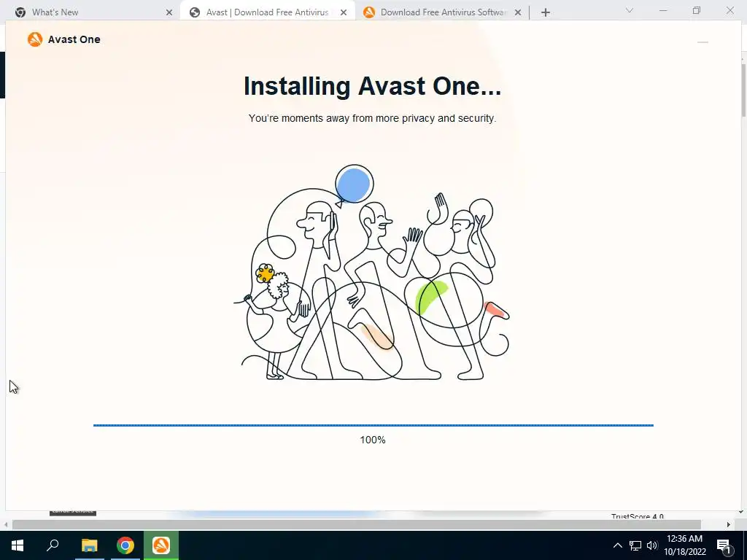Click the horizontal scrollbar right arrow
747x560 pixels.
click(x=729, y=524)
